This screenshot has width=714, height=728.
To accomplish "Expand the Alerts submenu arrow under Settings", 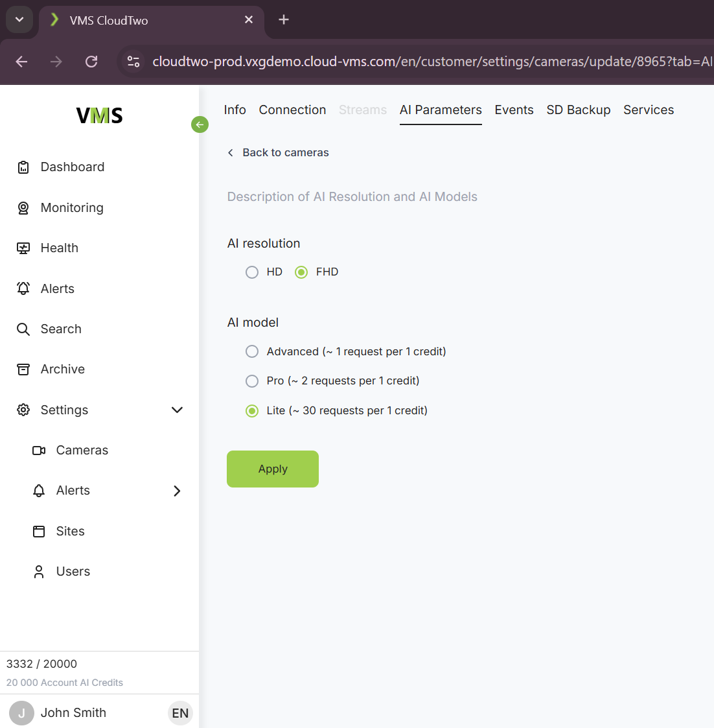I will (177, 491).
